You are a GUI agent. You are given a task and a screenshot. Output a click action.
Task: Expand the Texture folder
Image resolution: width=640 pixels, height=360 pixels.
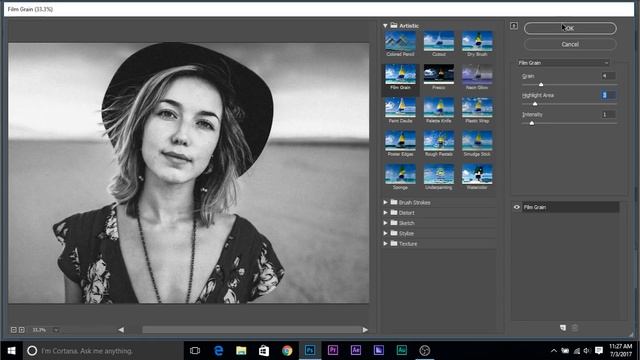pyautogui.click(x=385, y=244)
